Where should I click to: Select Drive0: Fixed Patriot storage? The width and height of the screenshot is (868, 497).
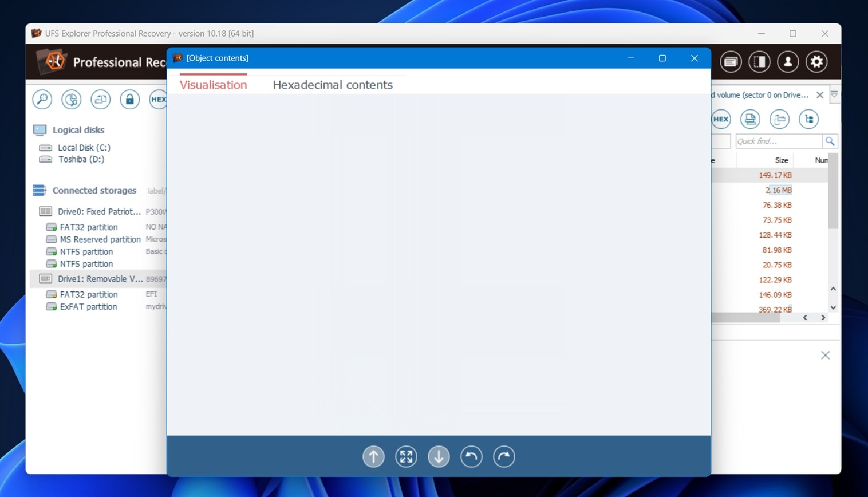click(x=98, y=212)
